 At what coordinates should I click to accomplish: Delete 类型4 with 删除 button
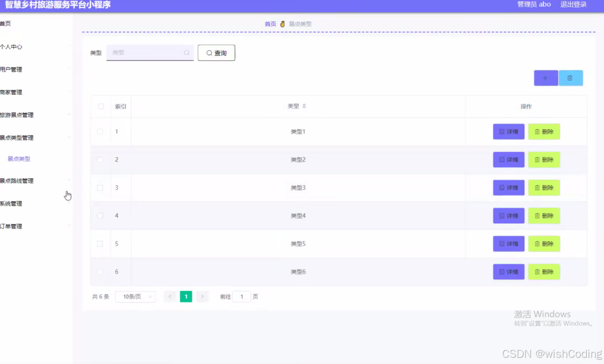(x=544, y=216)
